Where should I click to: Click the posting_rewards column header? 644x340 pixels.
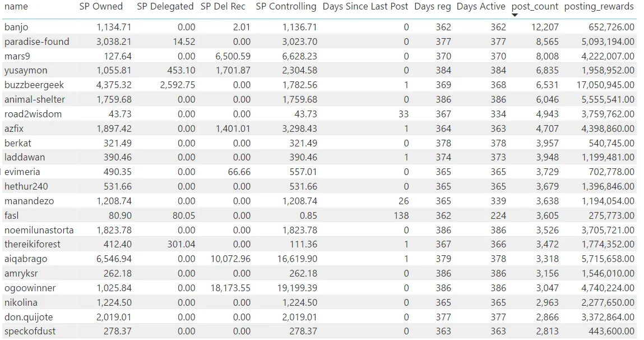(599, 7)
